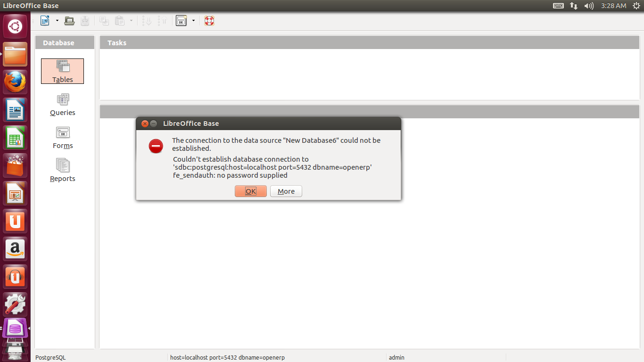This screenshot has width=644, height=362.
Task: Select Queries in Database pane
Action: coord(63,105)
